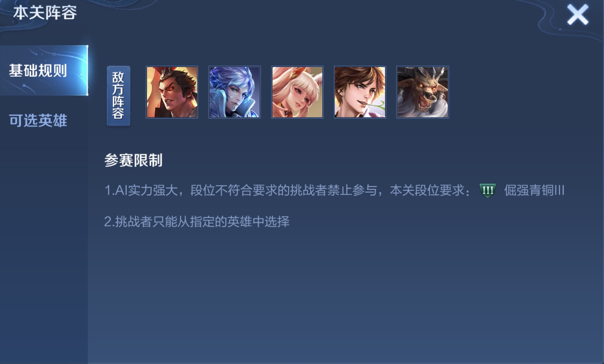Screen dimensions: 604x364
Task: Tap the blue-haired mage hero portrait
Action: coord(235,92)
